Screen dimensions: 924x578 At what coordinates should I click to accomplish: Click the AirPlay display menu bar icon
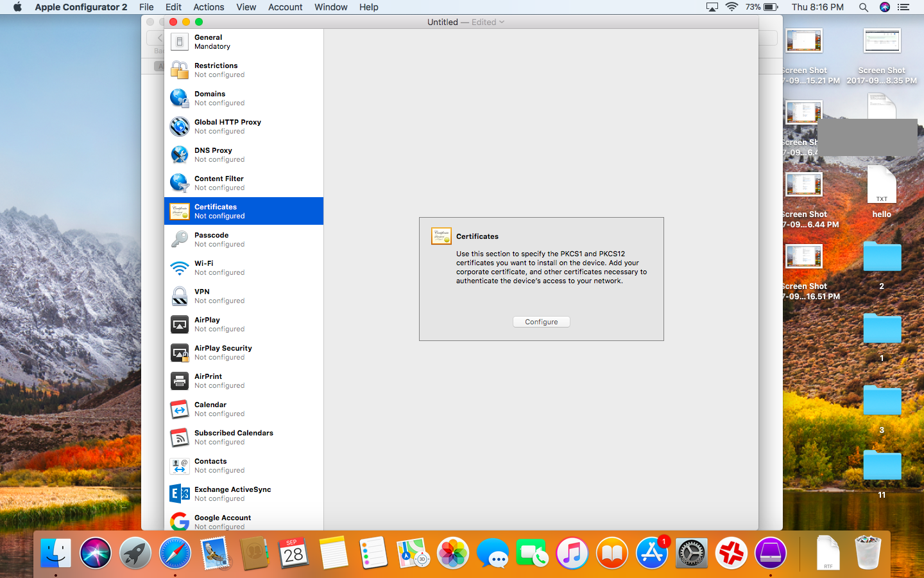[712, 7]
